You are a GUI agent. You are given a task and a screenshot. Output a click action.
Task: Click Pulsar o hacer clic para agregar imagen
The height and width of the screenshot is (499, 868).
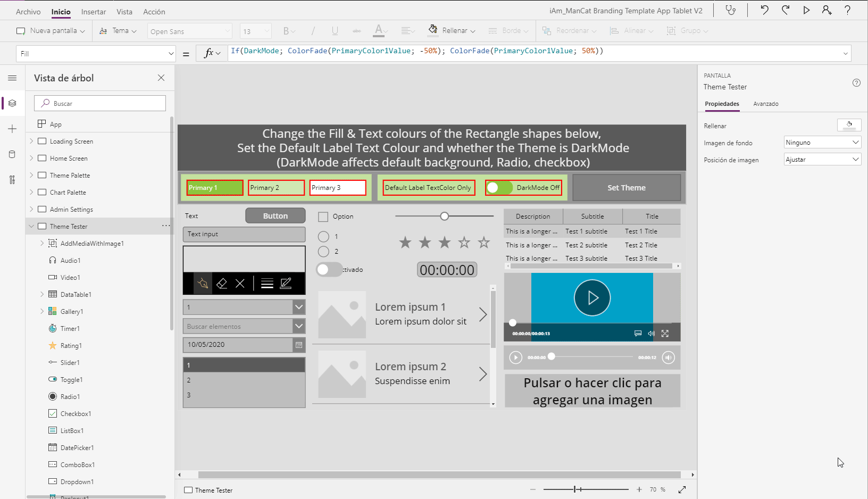point(592,391)
